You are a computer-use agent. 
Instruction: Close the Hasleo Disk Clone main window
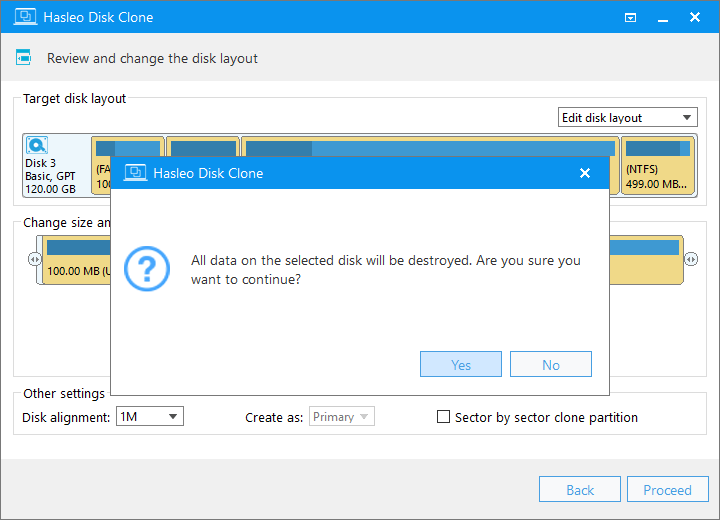coord(695,17)
